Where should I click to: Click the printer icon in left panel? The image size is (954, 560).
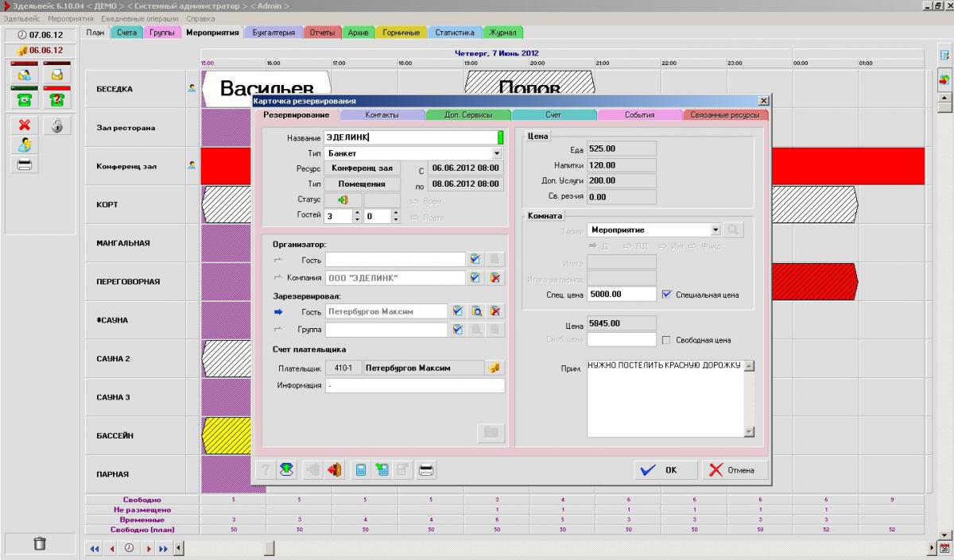(x=25, y=164)
